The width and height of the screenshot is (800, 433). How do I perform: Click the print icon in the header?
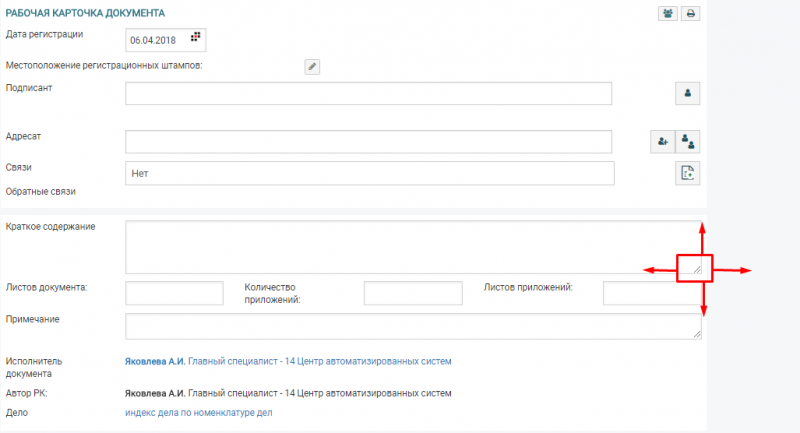pyautogui.click(x=690, y=14)
